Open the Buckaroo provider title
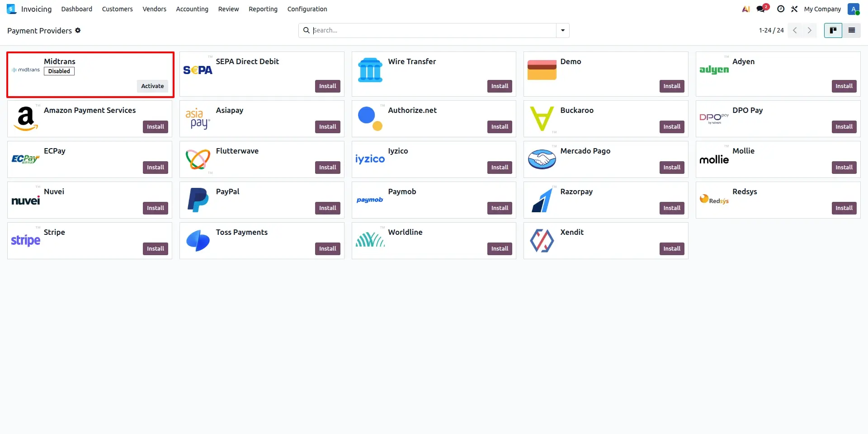This screenshot has height=434, width=868. (577, 110)
